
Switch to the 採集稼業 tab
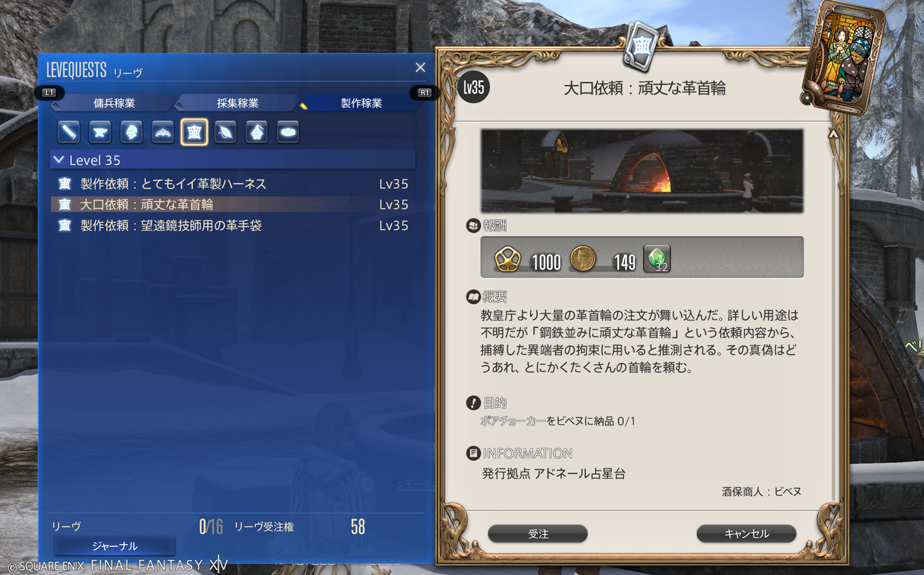[x=238, y=103]
